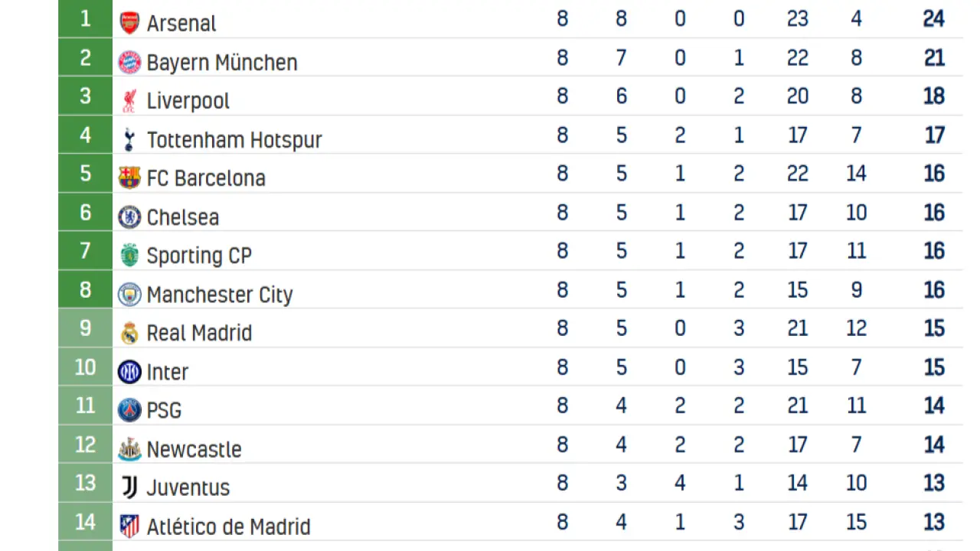Click the Liverpool club crest

pos(129,101)
